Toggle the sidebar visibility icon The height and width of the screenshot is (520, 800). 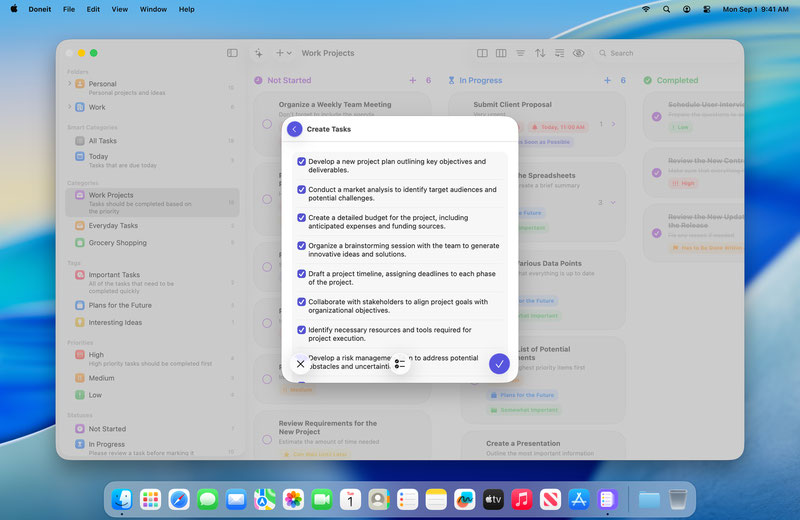[232, 53]
